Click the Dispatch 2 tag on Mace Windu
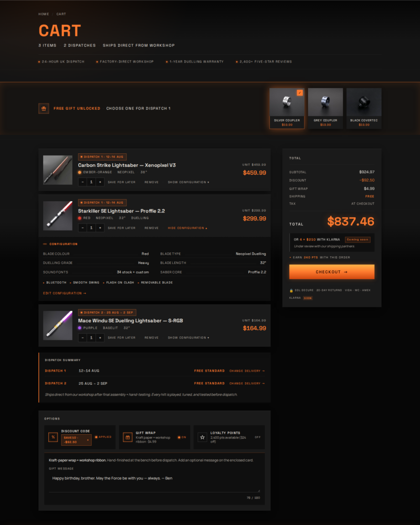The height and width of the screenshot is (525, 420). coord(107,312)
